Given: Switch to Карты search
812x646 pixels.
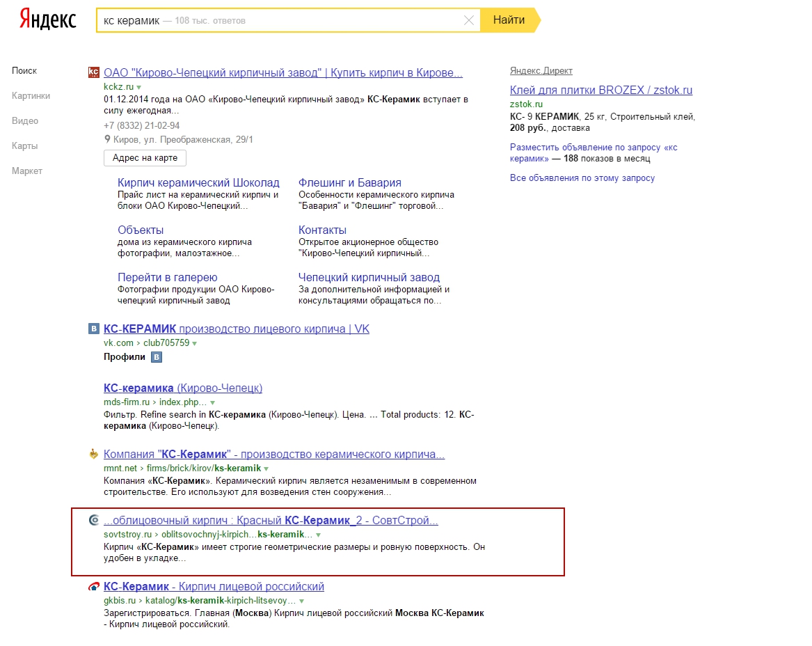Looking at the screenshot, I should (x=25, y=146).
